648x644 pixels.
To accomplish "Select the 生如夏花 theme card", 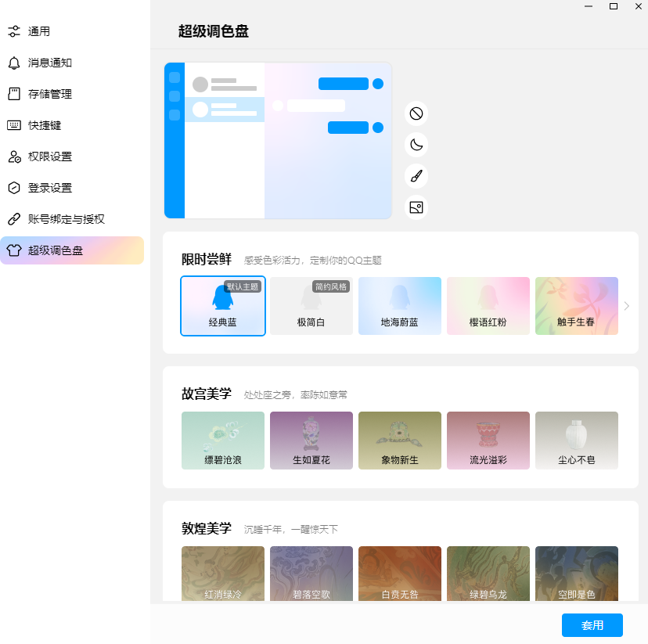I will (311, 441).
